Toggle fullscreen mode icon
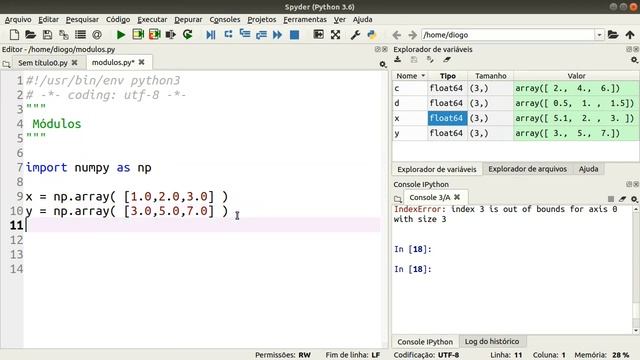This screenshot has height=360, width=640. (336, 35)
